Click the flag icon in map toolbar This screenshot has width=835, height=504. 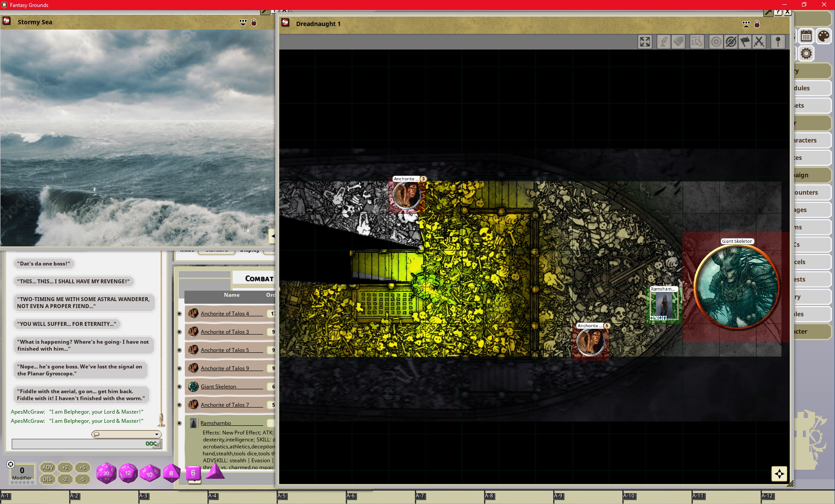[745, 42]
